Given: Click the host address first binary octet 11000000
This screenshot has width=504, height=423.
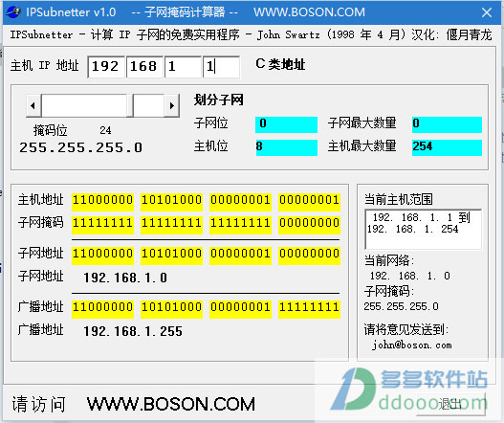Looking at the screenshot, I should (102, 201).
